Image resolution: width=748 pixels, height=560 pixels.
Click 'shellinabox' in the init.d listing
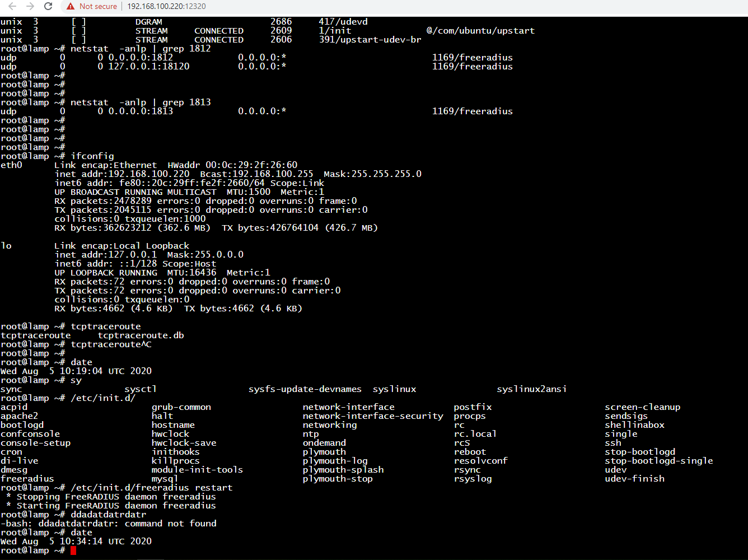tap(634, 425)
